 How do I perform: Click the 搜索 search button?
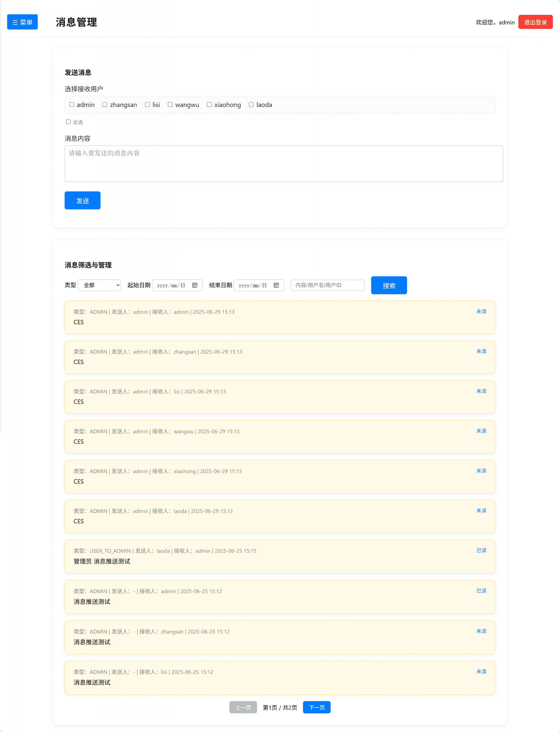(x=389, y=285)
